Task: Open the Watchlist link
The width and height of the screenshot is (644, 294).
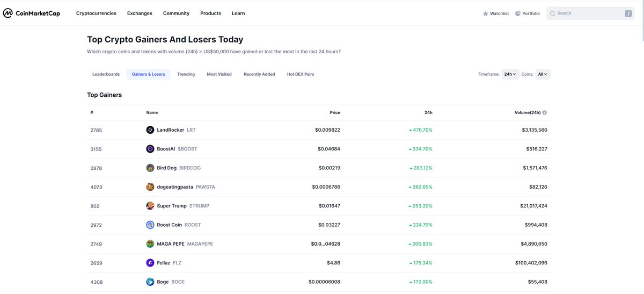Action: (496, 13)
